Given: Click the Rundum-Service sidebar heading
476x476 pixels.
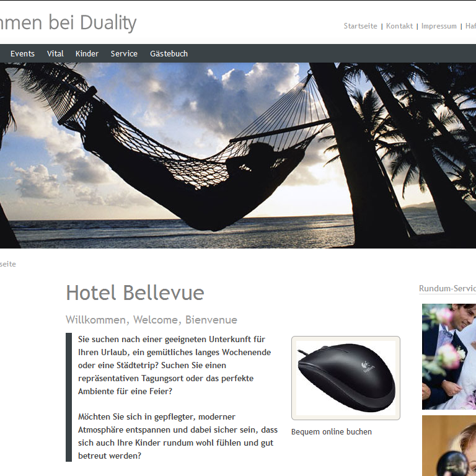Looking at the screenshot, I should [x=447, y=288].
